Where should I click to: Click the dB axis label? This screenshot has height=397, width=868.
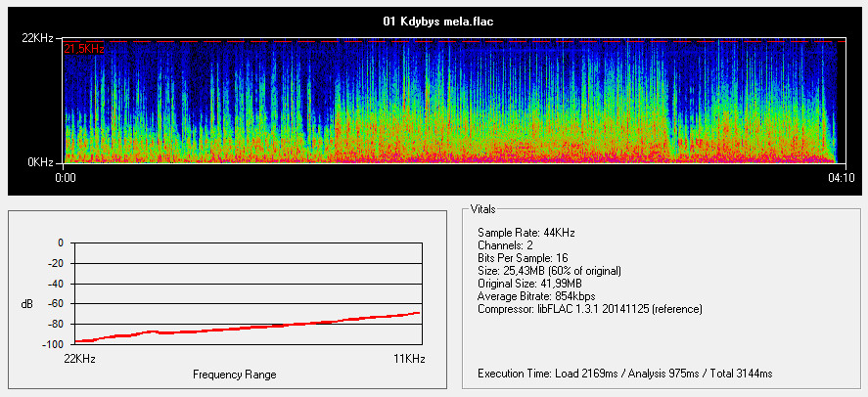26,304
